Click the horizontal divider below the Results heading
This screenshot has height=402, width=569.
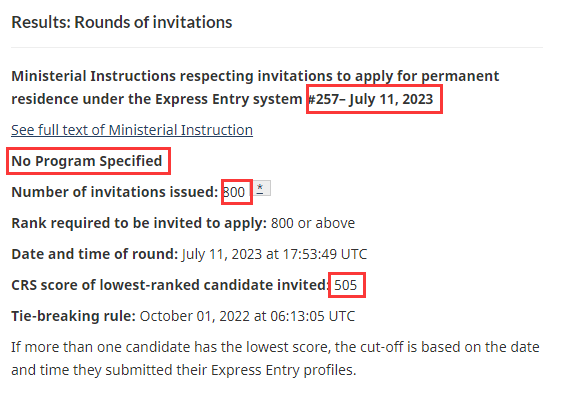(277, 47)
